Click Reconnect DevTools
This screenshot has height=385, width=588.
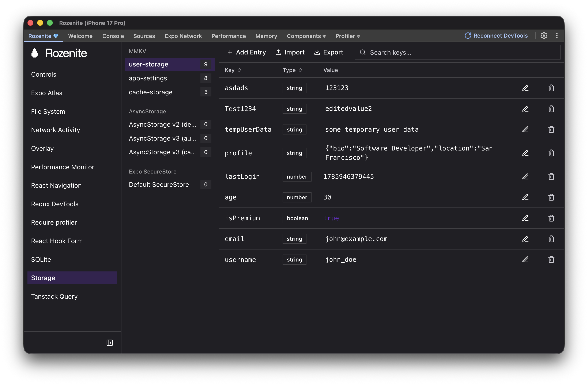tap(496, 35)
